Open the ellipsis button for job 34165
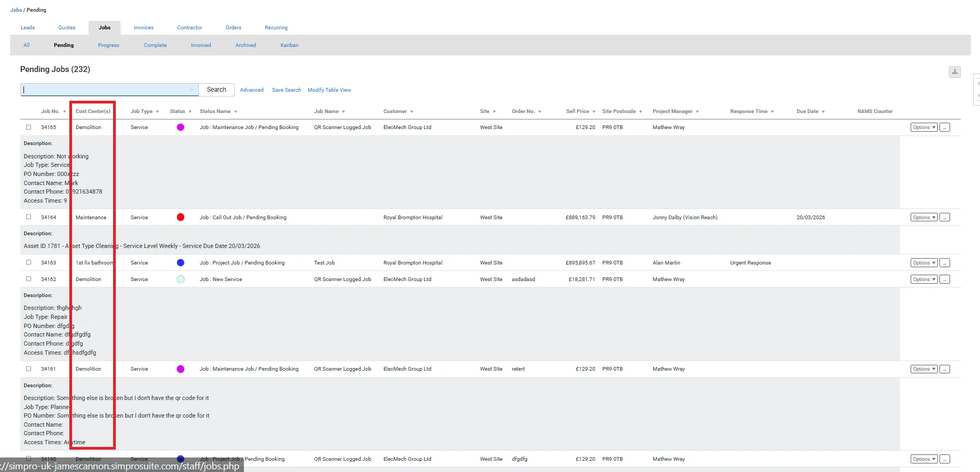The height and width of the screenshot is (472, 980). [945, 127]
